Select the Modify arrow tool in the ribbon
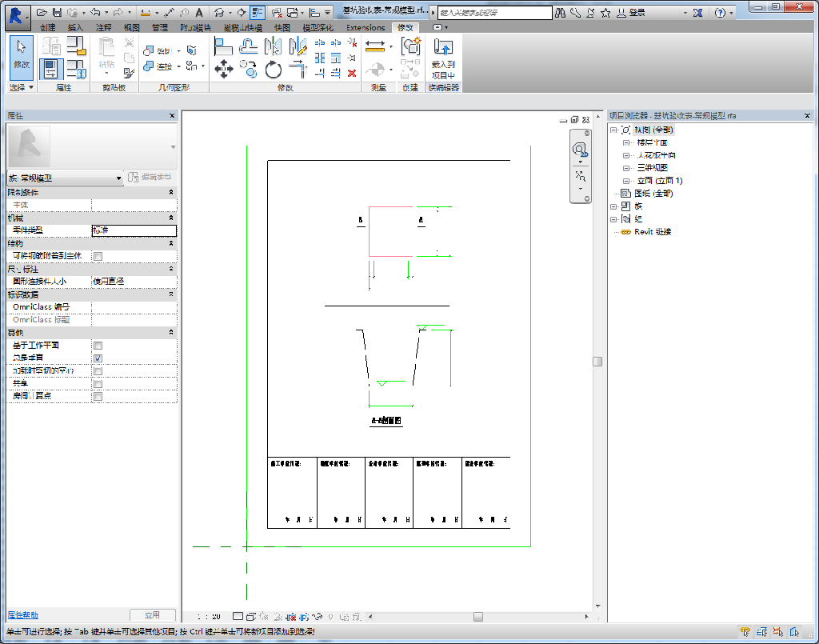819x644 pixels. click(22, 58)
